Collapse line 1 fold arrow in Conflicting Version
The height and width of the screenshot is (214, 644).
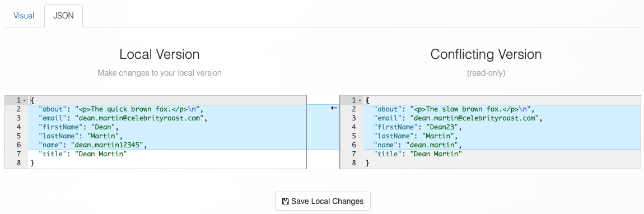pos(360,101)
